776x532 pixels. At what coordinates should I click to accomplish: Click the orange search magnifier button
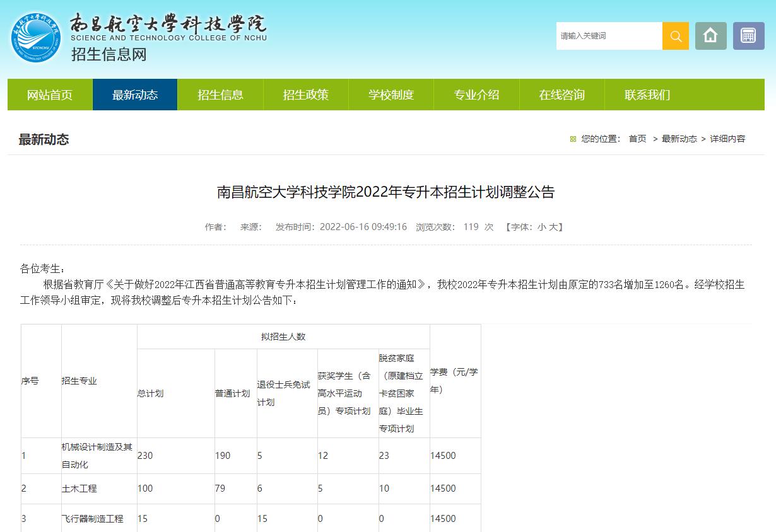click(x=675, y=36)
